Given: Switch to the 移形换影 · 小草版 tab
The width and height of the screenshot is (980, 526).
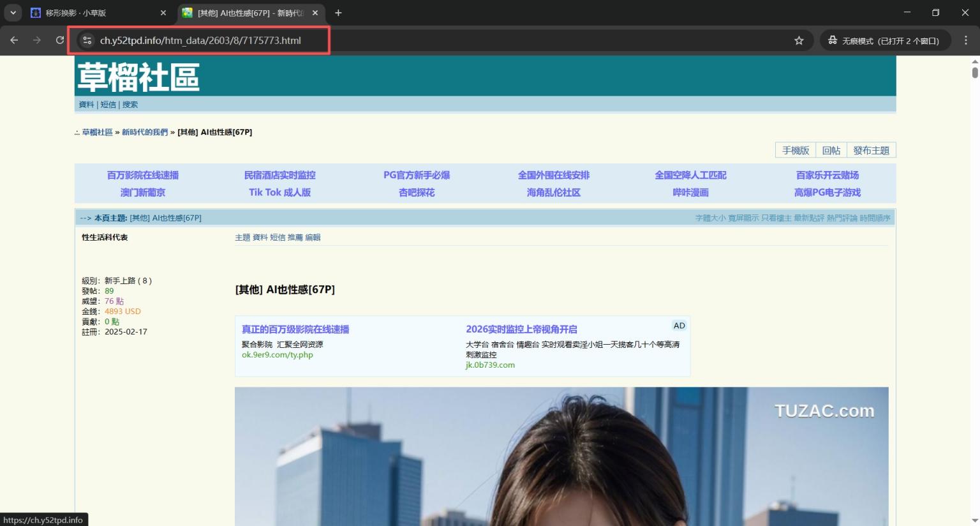Looking at the screenshot, I should pyautogui.click(x=89, y=13).
